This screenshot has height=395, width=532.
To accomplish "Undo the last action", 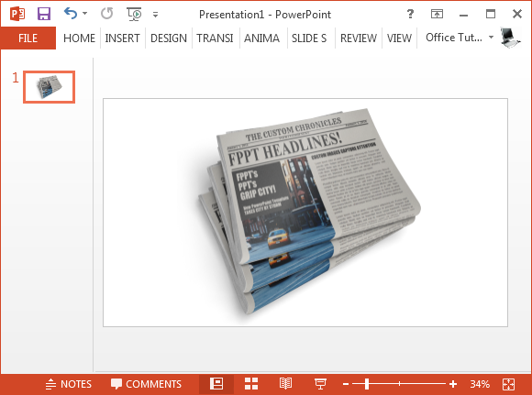I will 71,14.
